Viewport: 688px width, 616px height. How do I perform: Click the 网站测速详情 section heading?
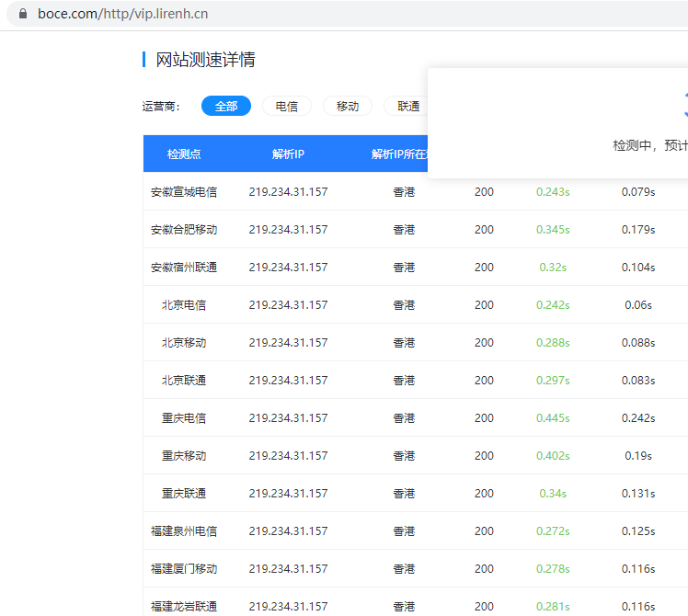pos(205,60)
